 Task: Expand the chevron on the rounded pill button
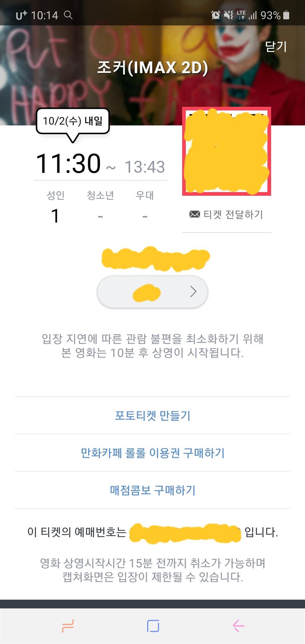(193, 292)
